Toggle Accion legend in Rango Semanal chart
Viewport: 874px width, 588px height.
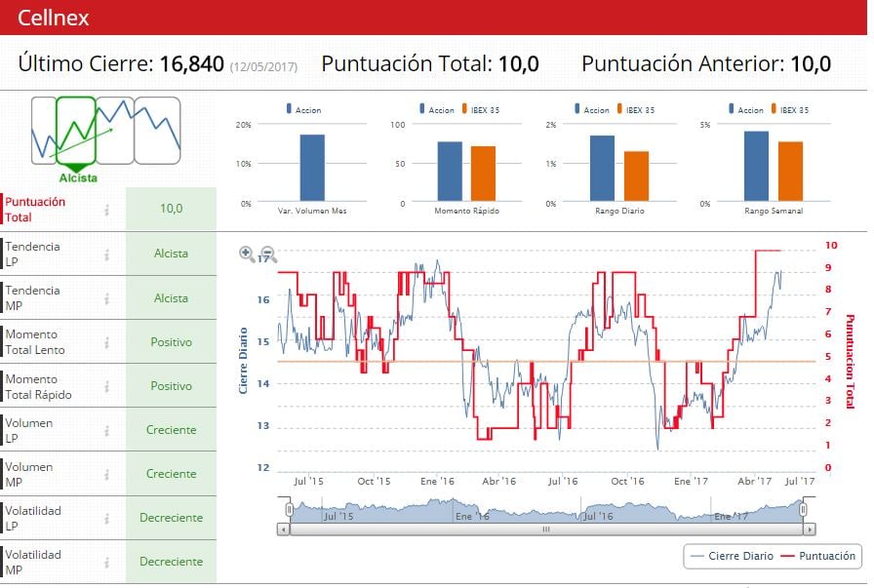(746, 109)
